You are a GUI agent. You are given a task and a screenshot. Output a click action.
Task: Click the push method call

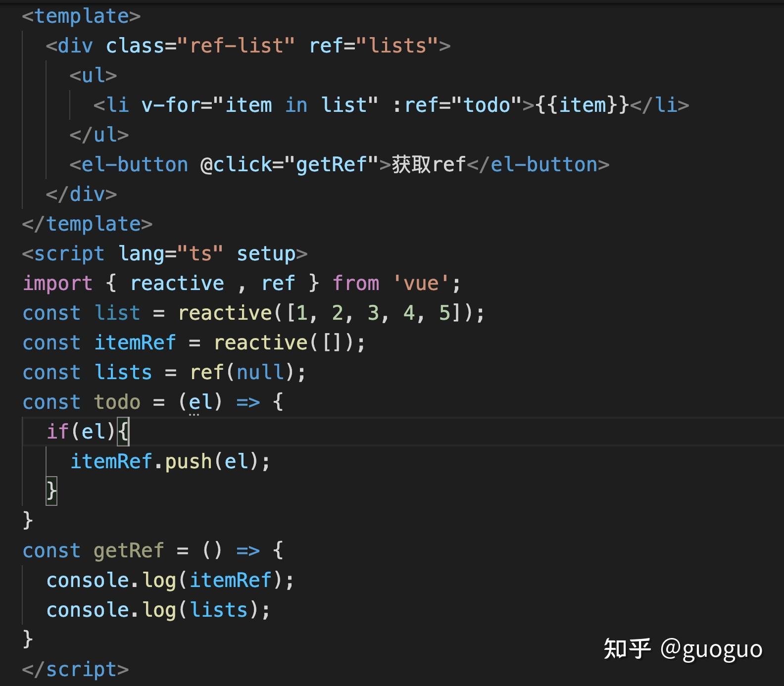pyautogui.click(x=188, y=462)
